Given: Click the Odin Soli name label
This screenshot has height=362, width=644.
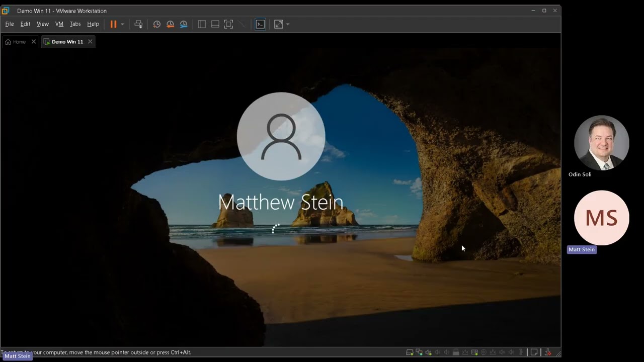Looking at the screenshot, I should coord(580,174).
